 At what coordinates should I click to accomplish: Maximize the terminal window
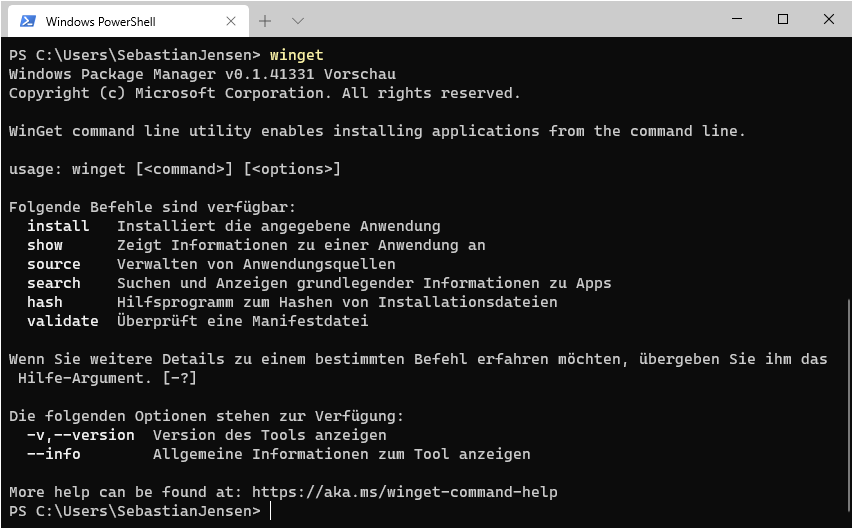(783, 19)
